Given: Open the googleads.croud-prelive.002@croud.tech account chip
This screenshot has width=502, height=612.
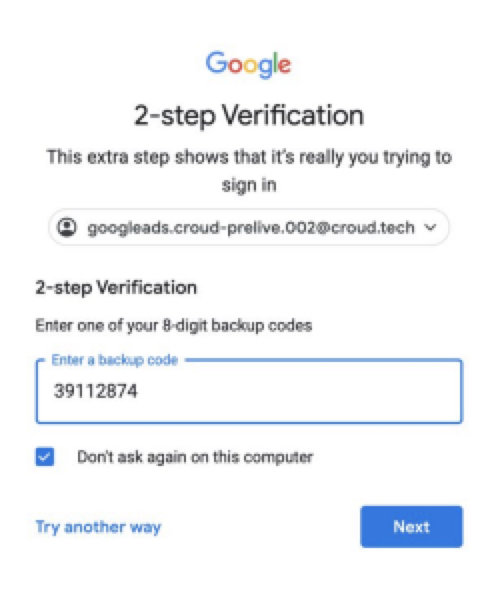Looking at the screenshot, I should pos(249,227).
